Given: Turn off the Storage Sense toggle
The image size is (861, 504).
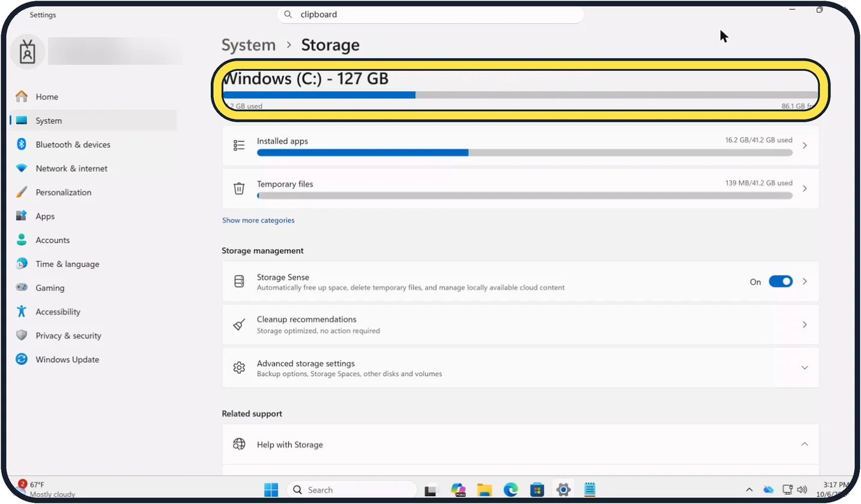Looking at the screenshot, I should coord(781,281).
